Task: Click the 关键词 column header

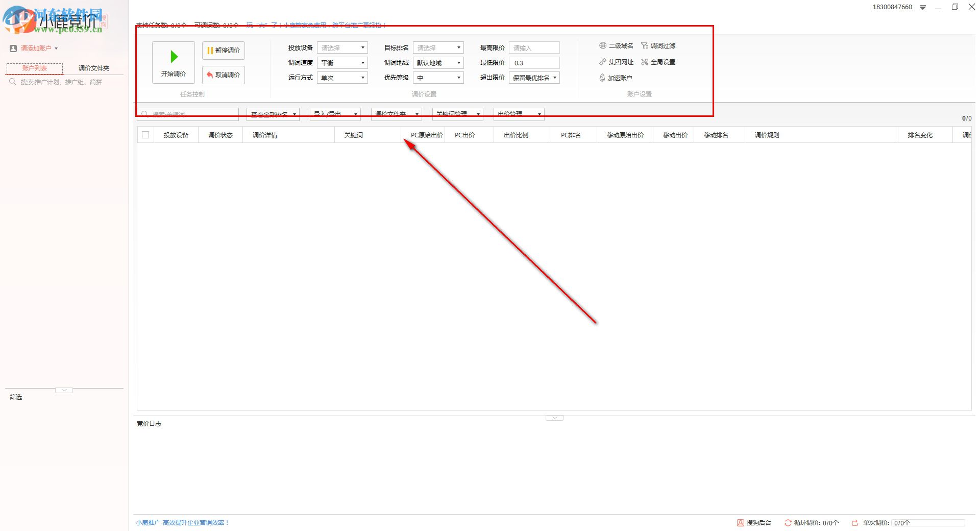Action: [368, 135]
